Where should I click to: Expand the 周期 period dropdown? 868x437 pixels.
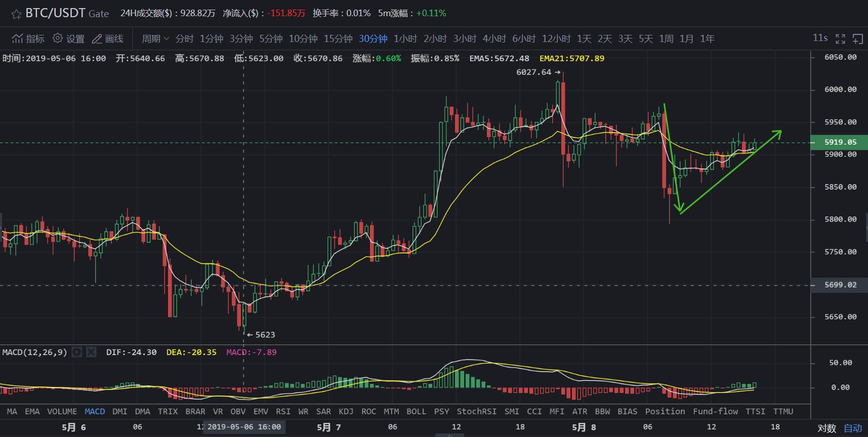click(155, 38)
